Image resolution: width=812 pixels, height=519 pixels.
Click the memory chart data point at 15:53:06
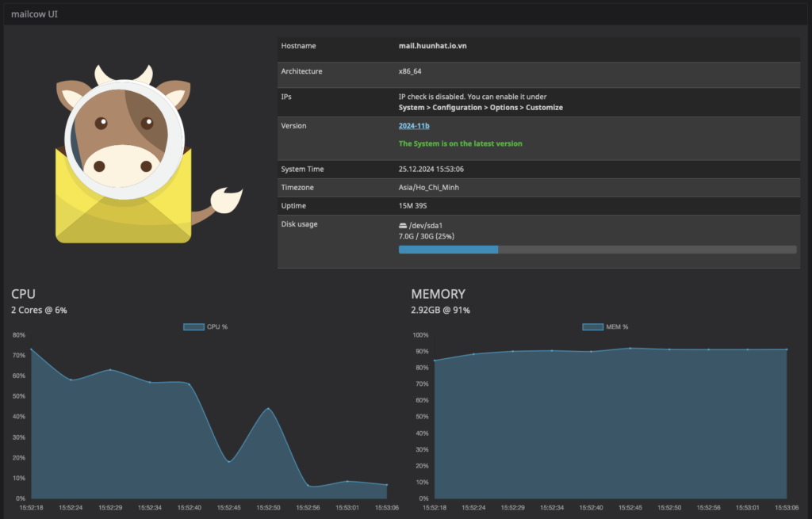click(787, 349)
